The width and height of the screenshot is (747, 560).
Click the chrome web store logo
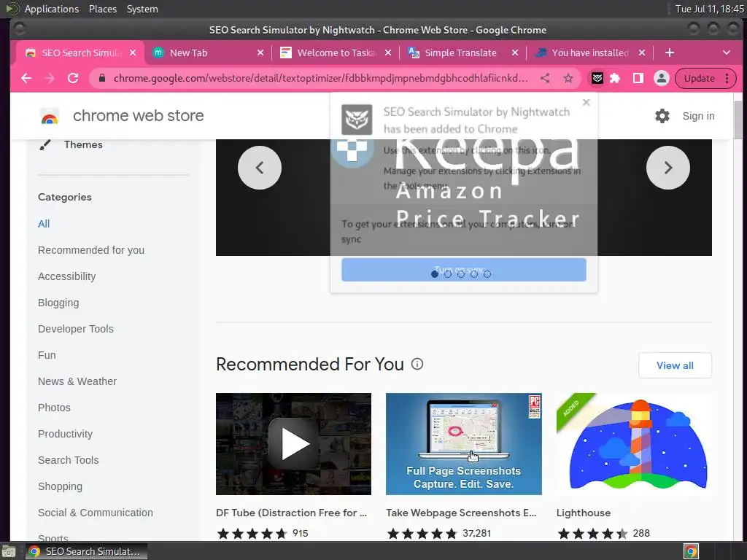tap(50, 116)
